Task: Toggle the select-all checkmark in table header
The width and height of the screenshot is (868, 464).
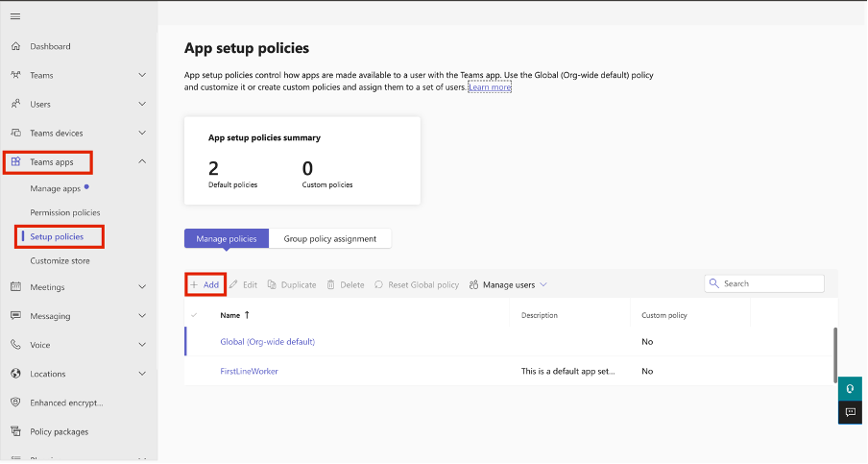Action: coord(194,315)
